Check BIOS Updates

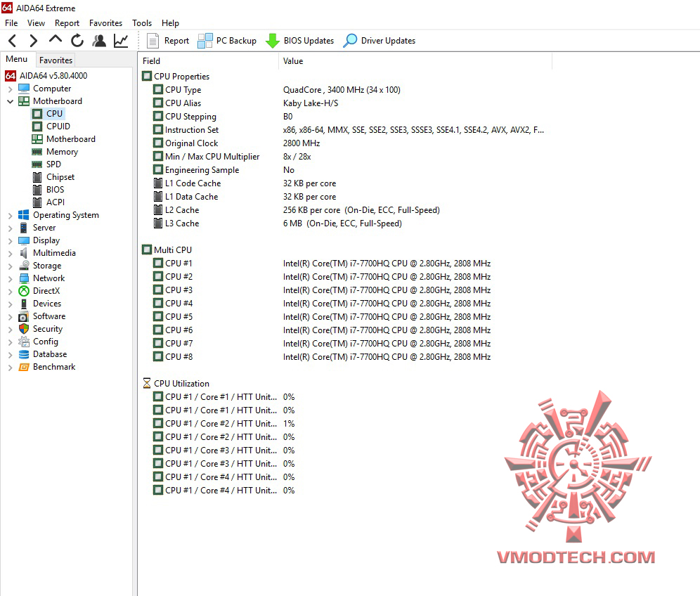[x=299, y=41]
